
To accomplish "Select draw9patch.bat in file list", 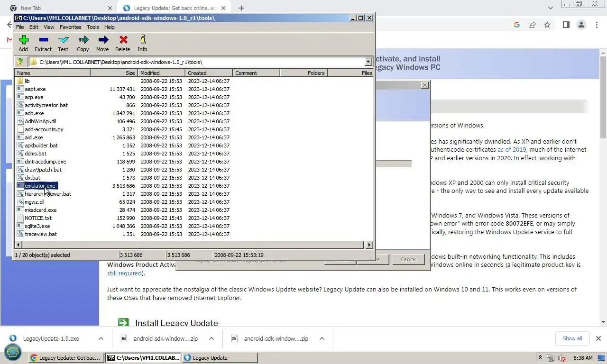I will pos(43,170).
